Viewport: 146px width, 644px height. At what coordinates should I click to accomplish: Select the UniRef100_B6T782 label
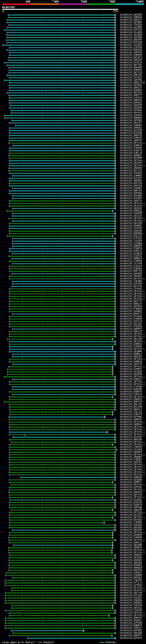tap(131, 65)
